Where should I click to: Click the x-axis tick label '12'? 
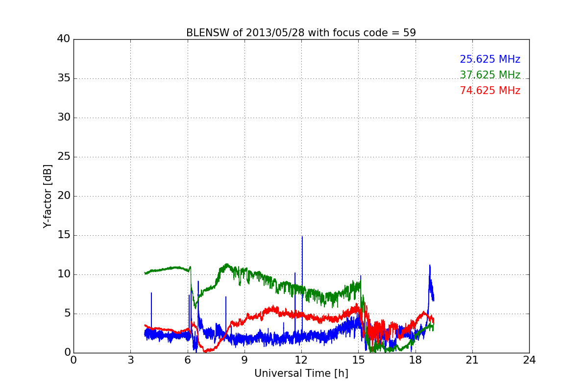click(x=301, y=360)
